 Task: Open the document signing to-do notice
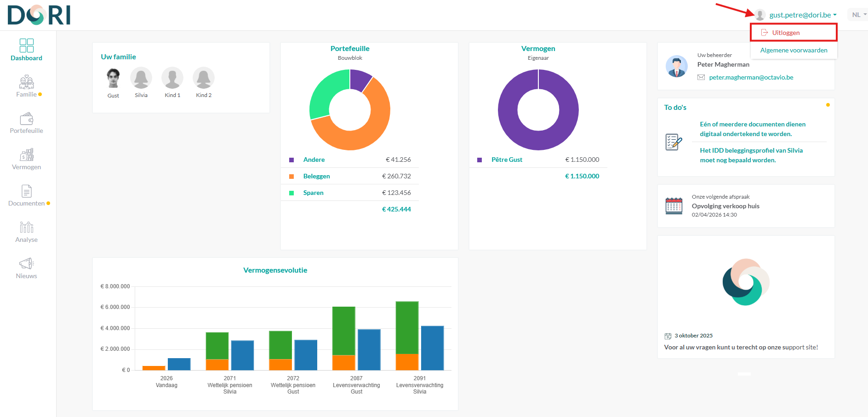(x=752, y=129)
